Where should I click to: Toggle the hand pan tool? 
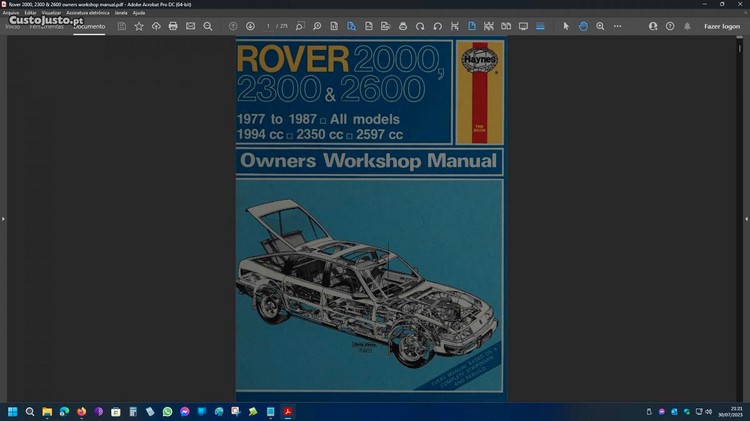[583, 26]
